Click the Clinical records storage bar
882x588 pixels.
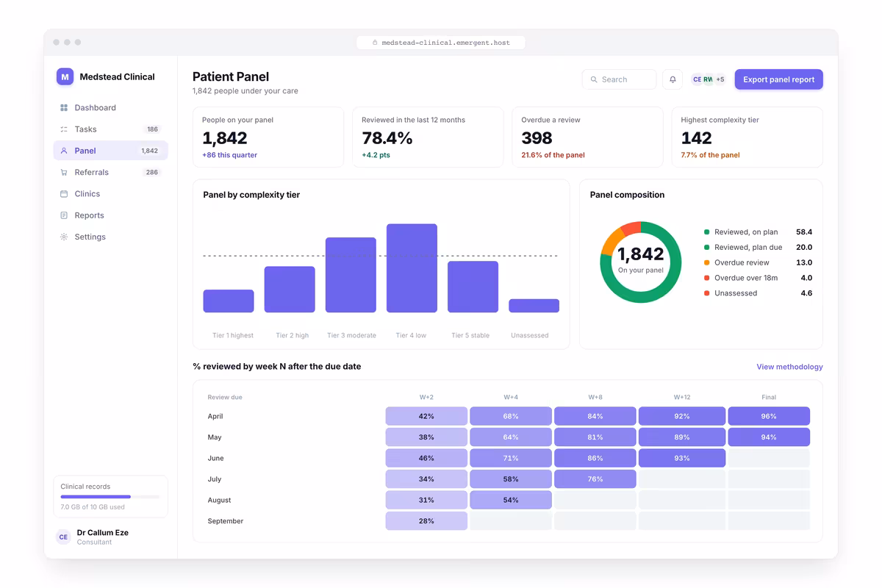pyautogui.click(x=110, y=497)
